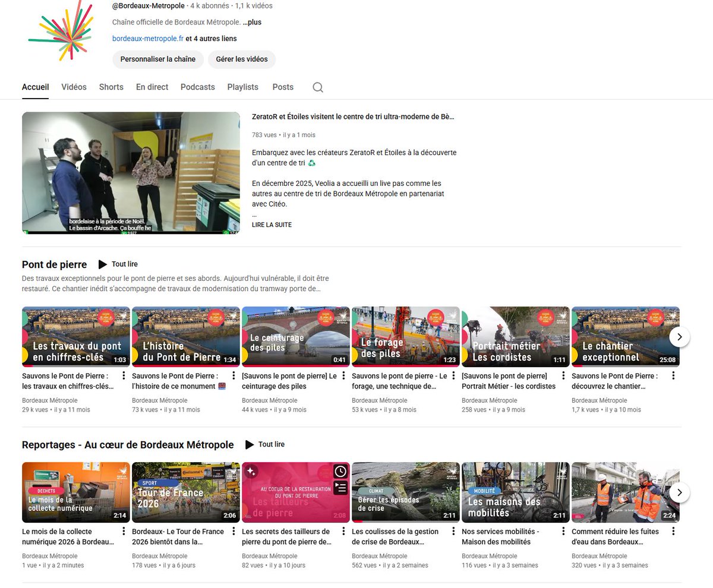
Task: Open options menu for 'Maison des mobilités' video
Action: pyautogui.click(x=563, y=532)
